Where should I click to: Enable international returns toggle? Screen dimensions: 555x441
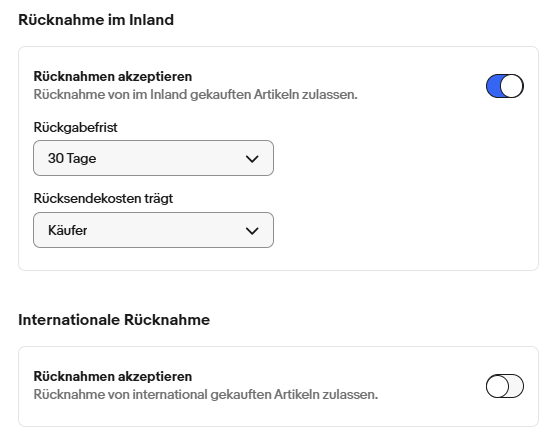[x=505, y=386]
